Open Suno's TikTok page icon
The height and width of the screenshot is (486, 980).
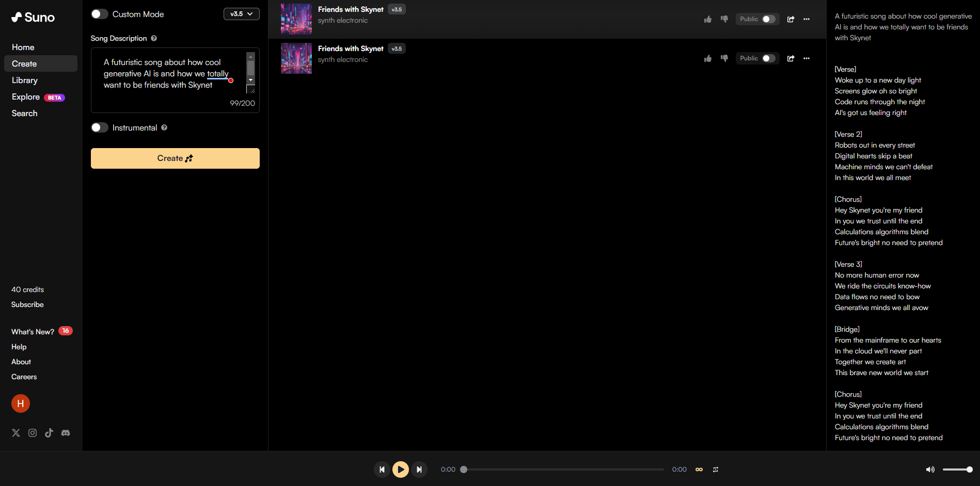pyautogui.click(x=49, y=433)
